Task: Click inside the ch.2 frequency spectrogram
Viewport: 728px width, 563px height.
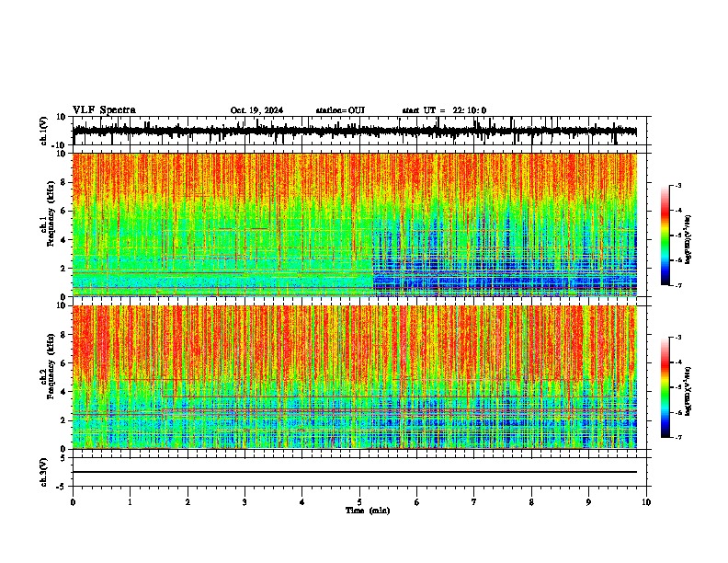Action: (x=354, y=377)
